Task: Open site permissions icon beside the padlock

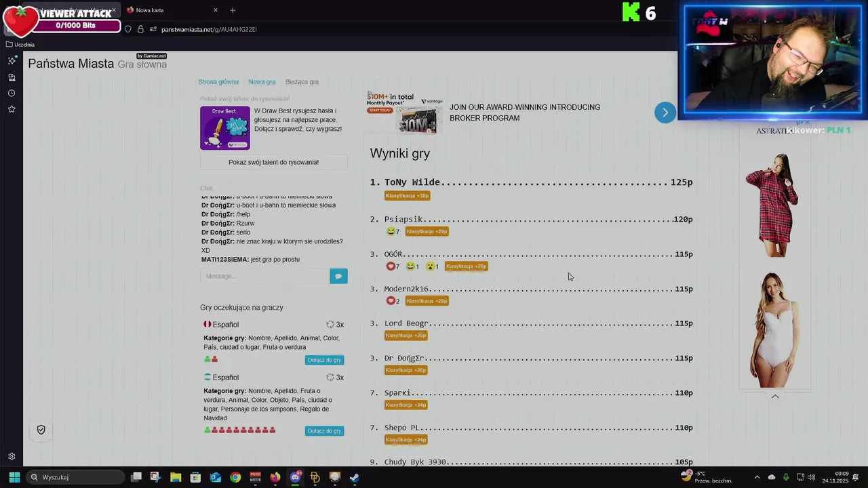Action: (153, 29)
